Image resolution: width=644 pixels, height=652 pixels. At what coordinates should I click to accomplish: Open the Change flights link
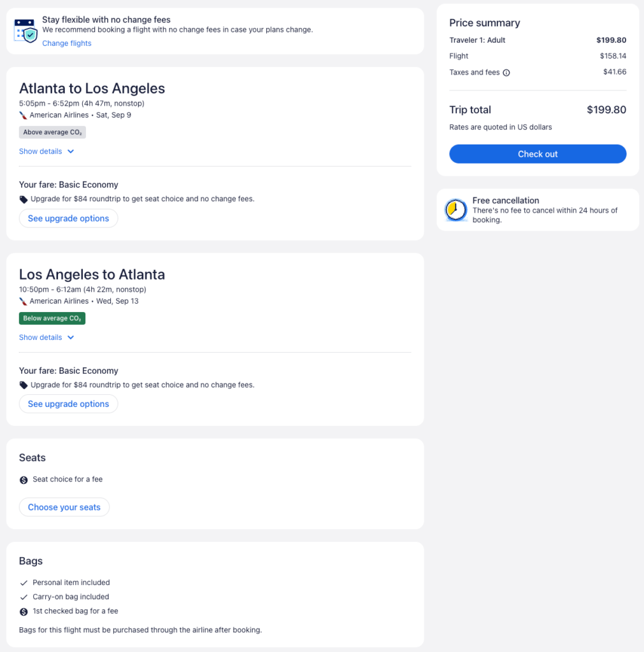(x=67, y=43)
